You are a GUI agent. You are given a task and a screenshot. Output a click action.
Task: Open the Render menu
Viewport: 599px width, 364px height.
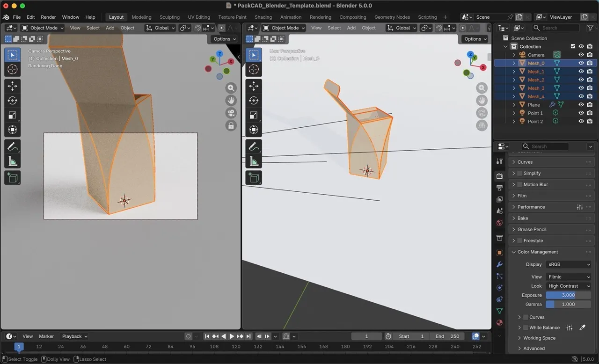pos(48,17)
